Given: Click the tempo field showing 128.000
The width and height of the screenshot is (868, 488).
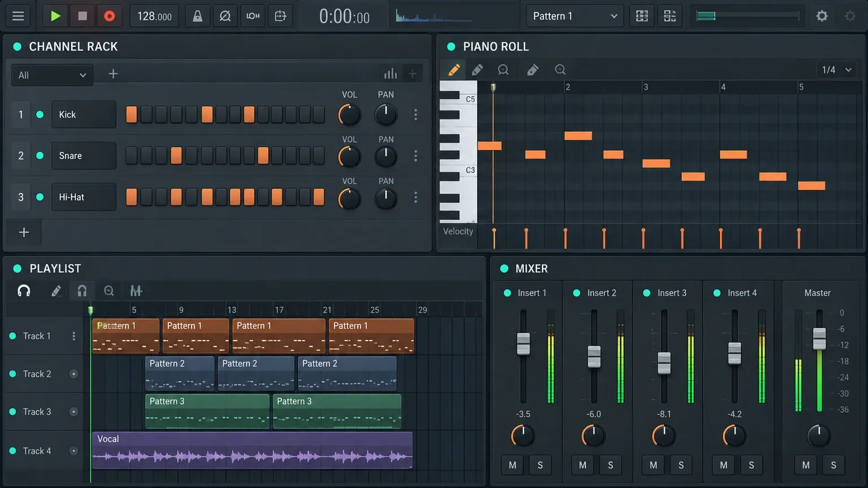Looking at the screenshot, I should coord(154,16).
